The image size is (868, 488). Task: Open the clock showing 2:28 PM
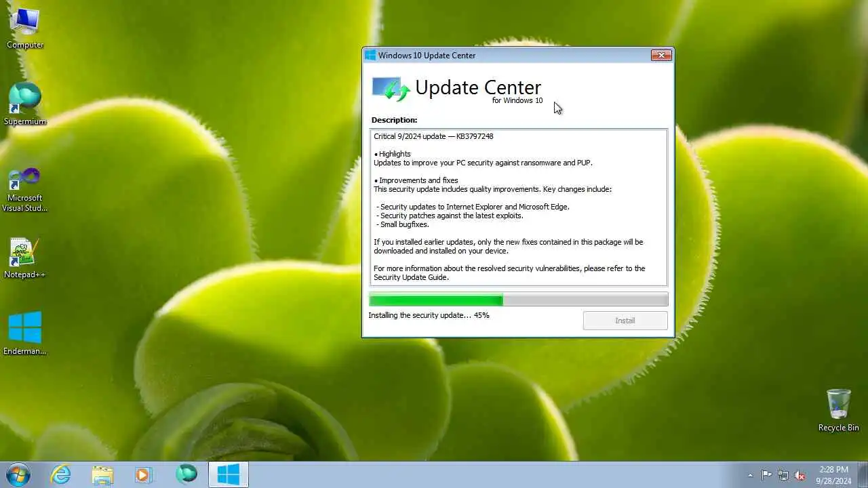[x=833, y=474]
